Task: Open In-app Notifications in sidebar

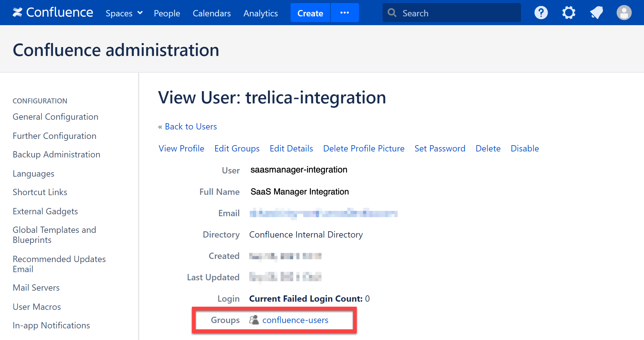Action: [x=51, y=325]
